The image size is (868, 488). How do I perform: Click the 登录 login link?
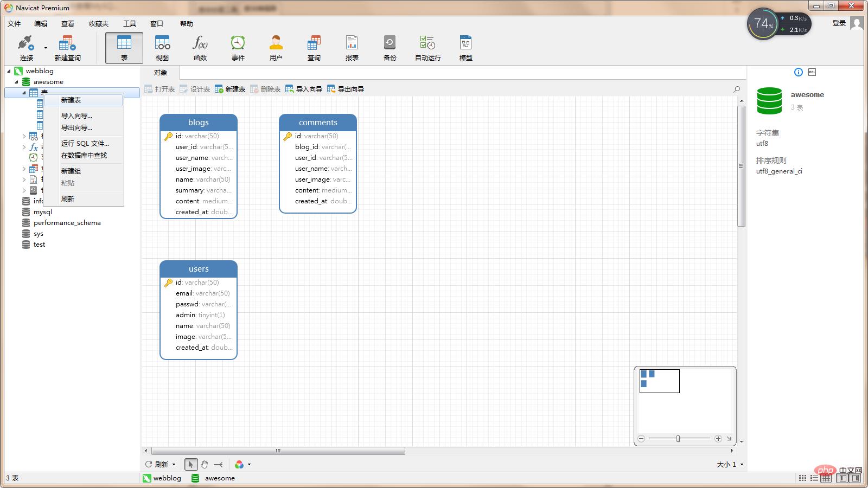tap(839, 23)
